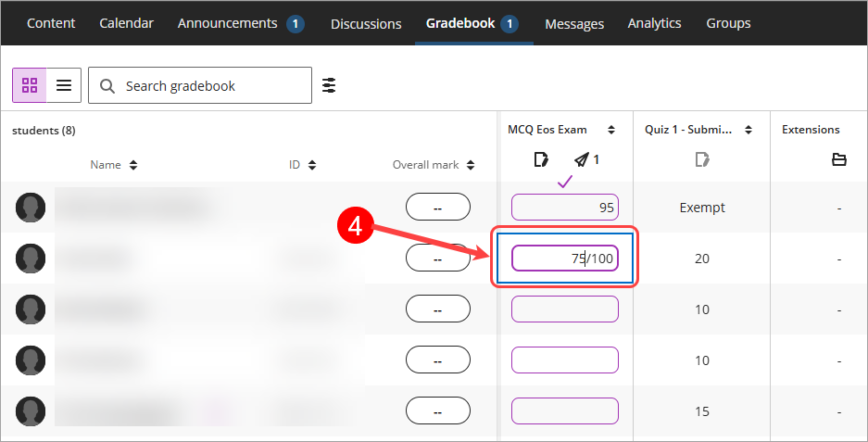This screenshot has height=442, width=868.
Task: Click the last student's avatar
Action: point(31,411)
